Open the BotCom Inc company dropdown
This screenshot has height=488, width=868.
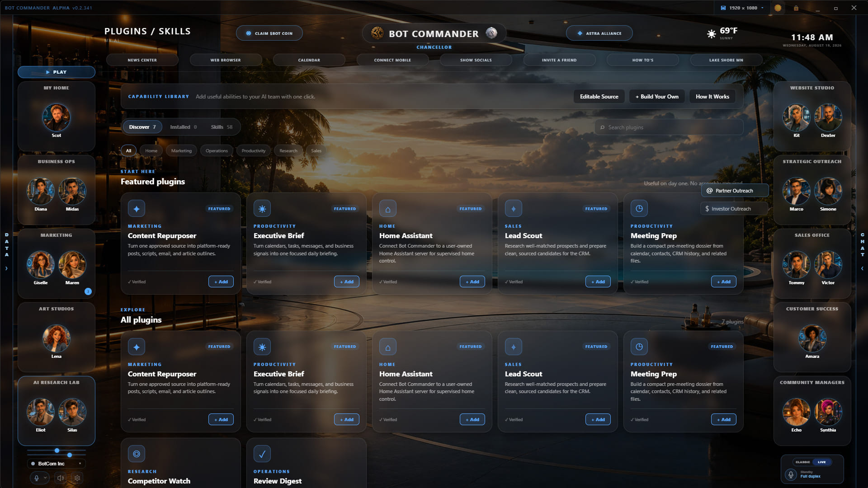(x=57, y=464)
